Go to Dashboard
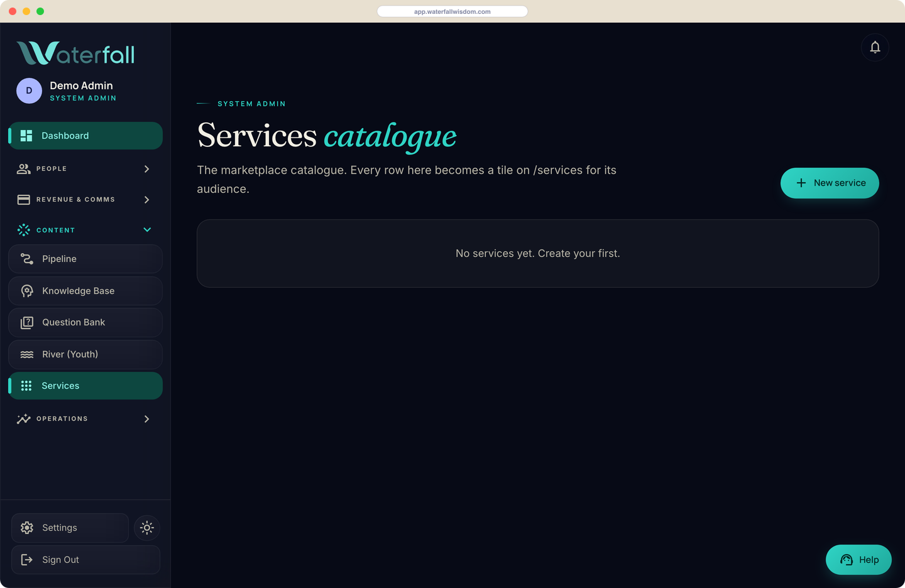The image size is (905, 588). pos(85,136)
